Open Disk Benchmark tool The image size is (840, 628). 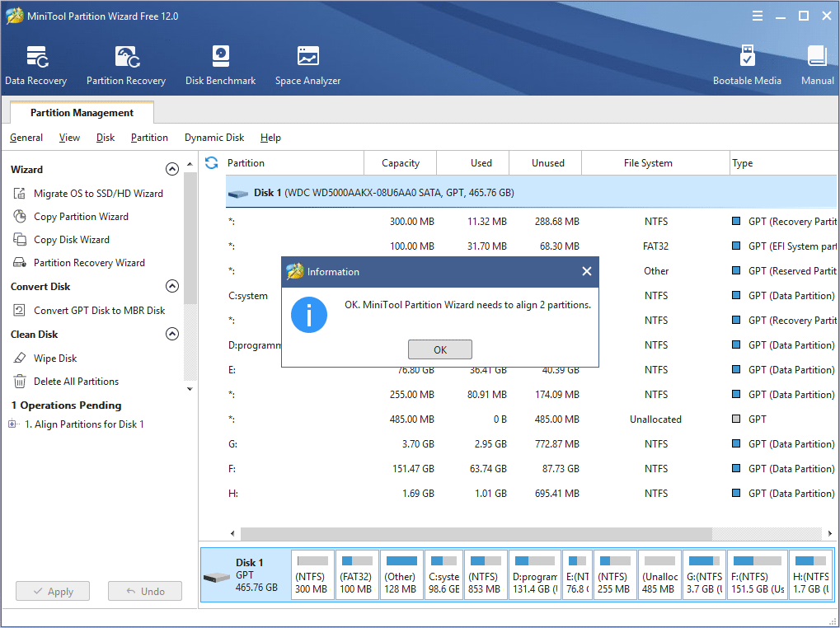[x=220, y=66]
